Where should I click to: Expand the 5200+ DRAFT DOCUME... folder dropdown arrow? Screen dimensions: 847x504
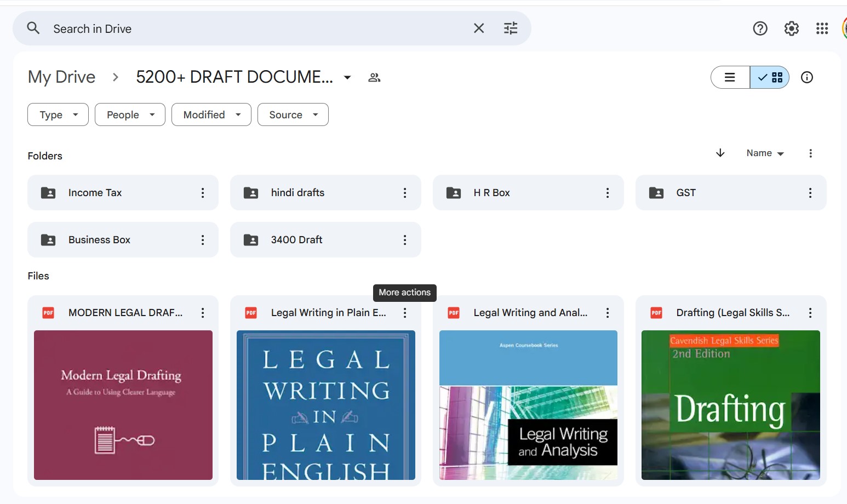coord(347,78)
